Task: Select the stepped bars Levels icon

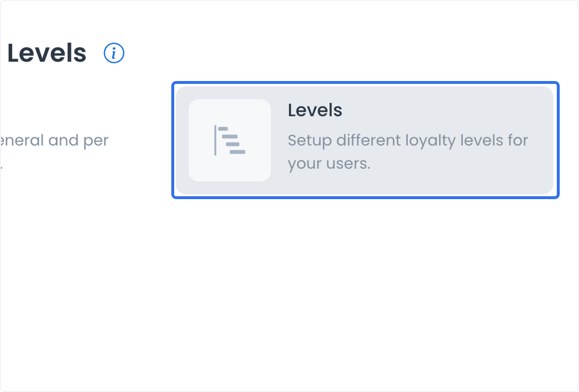Action: pyautogui.click(x=230, y=140)
